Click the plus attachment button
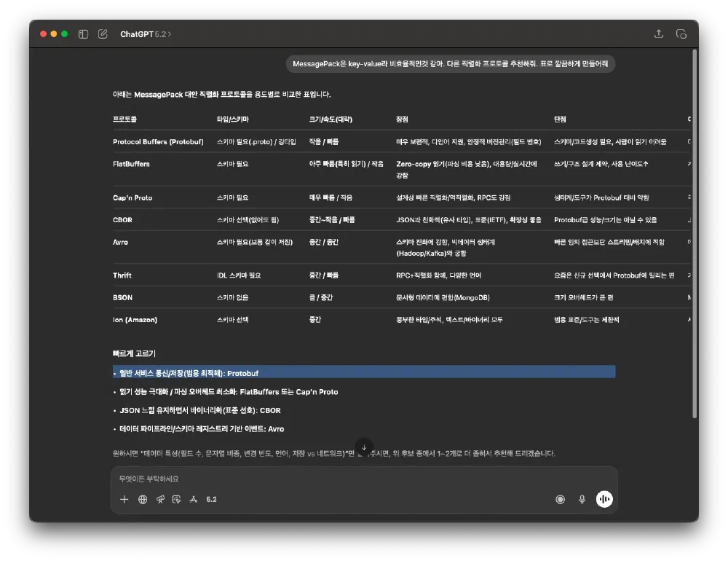 (124, 499)
